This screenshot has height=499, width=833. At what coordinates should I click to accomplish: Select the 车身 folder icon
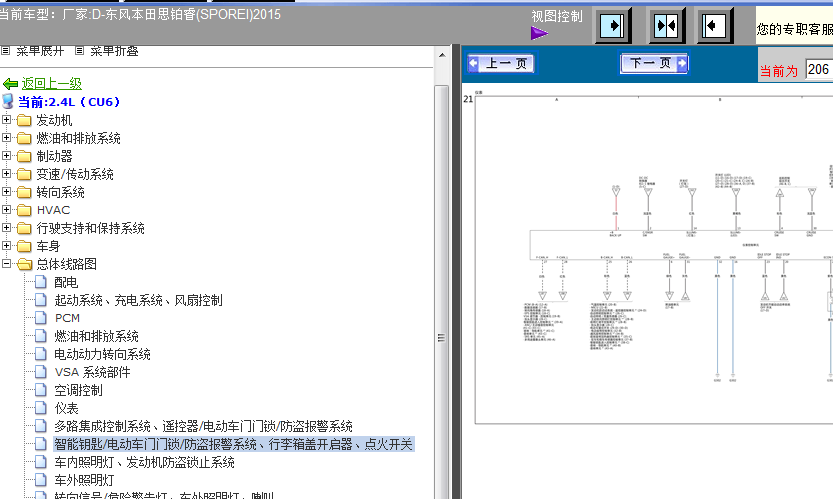[x=24, y=246]
